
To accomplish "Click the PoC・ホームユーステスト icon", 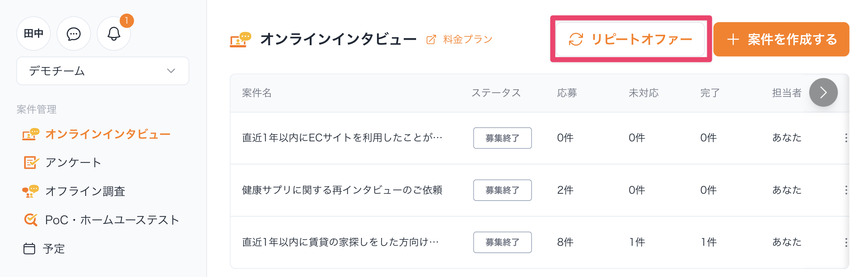I will 31,220.
